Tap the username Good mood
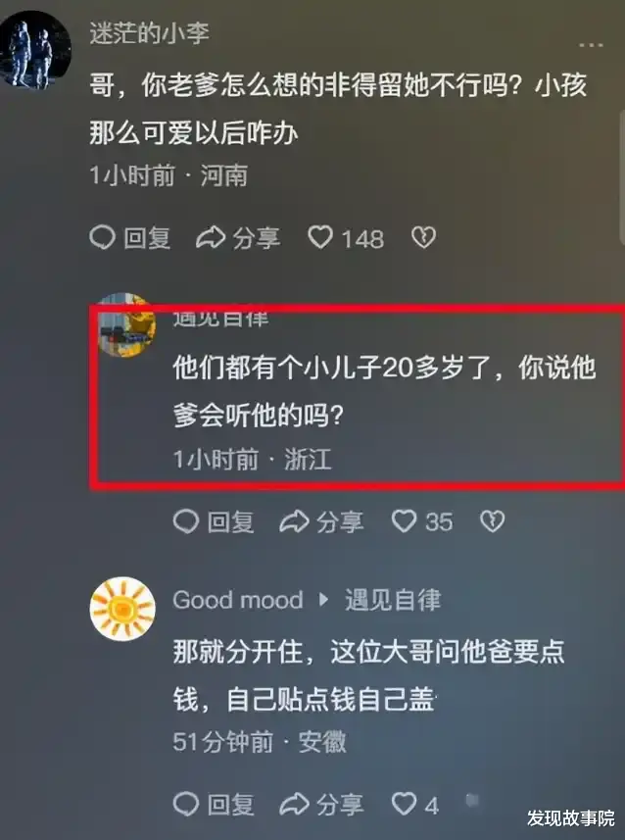This screenshot has height=840, width=625. point(238,600)
